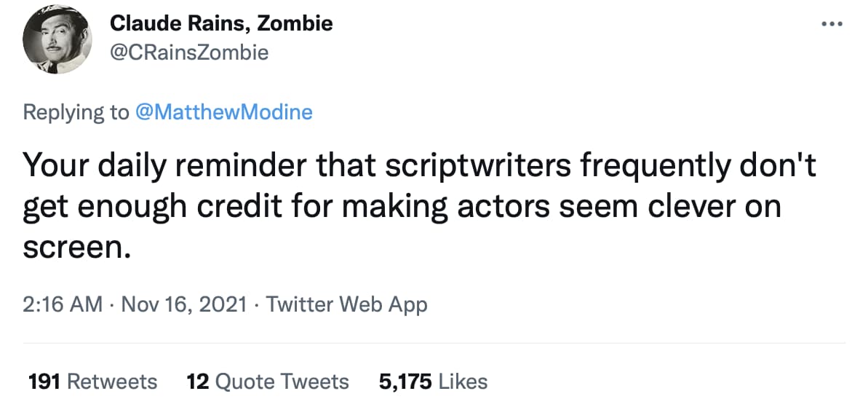This screenshot has width=868, height=418.
Task: Click the Nov 16, 2021 date
Action: [x=184, y=304]
